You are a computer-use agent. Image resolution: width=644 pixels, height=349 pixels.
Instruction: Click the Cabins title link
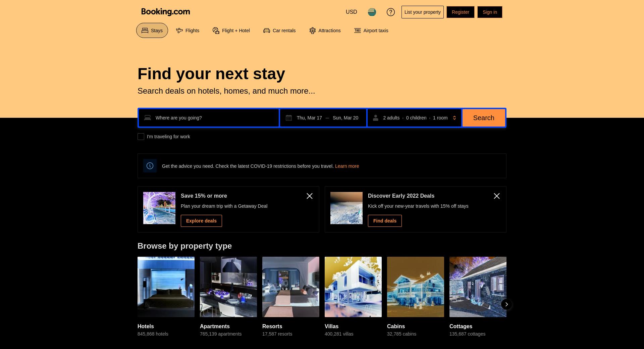coord(396,326)
